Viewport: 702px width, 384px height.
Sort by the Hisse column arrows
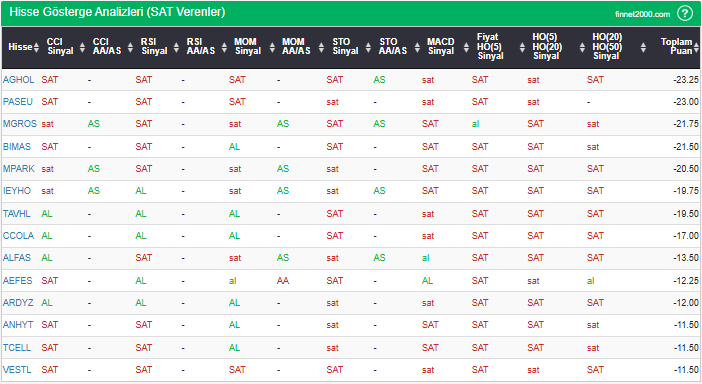pos(36,47)
